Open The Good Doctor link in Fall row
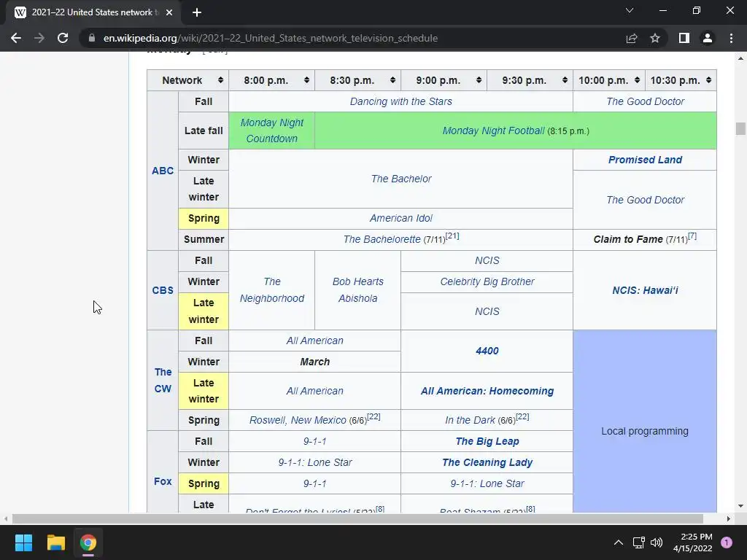Image resolution: width=747 pixels, height=560 pixels. pos(645,101)
